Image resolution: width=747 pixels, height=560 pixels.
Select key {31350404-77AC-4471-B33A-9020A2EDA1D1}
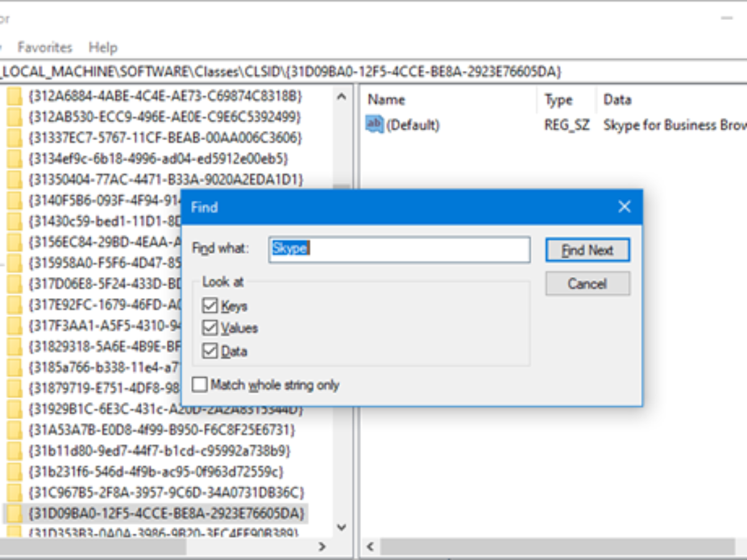tap(165, 180)
